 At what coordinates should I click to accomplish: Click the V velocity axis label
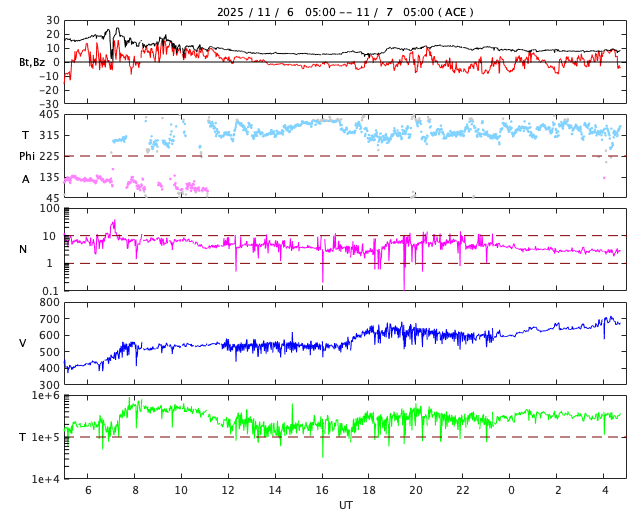23,343
